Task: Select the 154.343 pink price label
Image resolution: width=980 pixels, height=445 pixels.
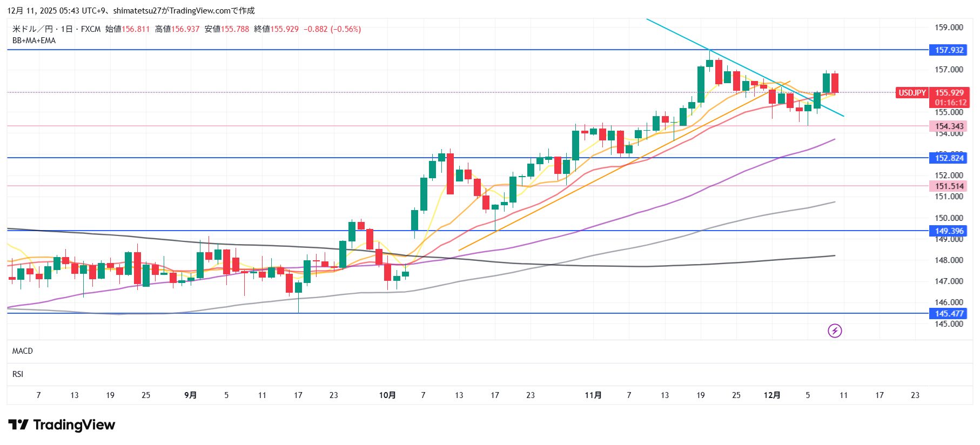Action: [949, 126]
